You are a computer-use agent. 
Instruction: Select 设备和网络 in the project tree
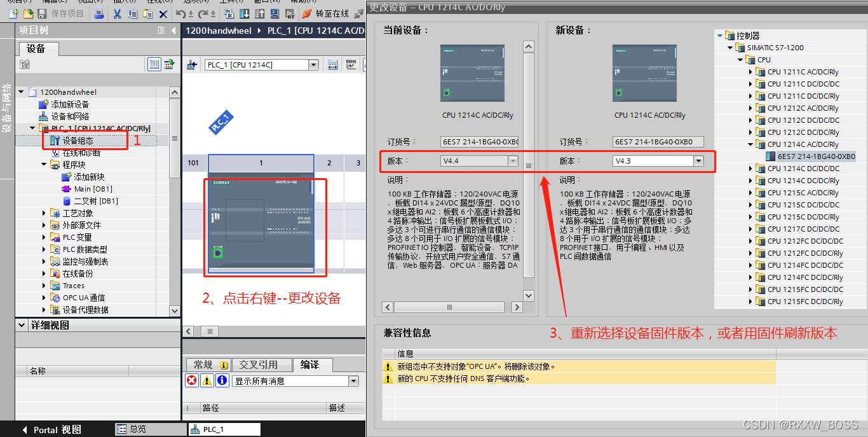pyautogui.click(x=69, y=116)
